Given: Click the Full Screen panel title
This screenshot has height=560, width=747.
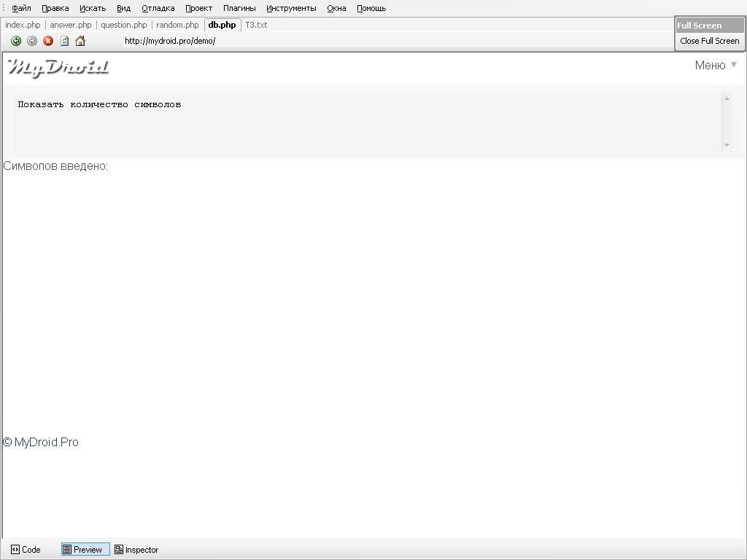Looking at the screenshot, I should (700, 26).
